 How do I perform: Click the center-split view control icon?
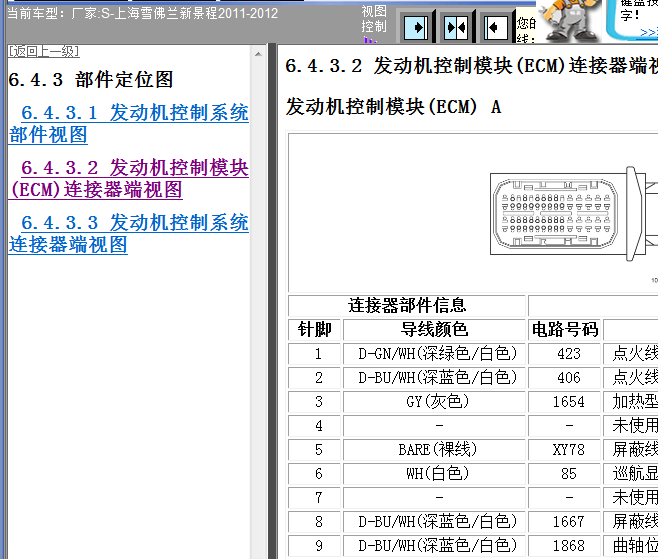tap(456, 28)
